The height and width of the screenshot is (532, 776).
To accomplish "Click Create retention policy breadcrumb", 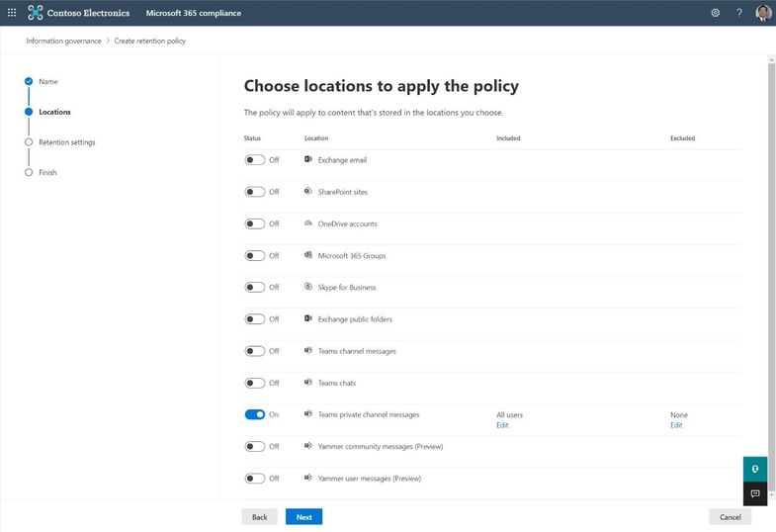I will (x=150, y=42).
